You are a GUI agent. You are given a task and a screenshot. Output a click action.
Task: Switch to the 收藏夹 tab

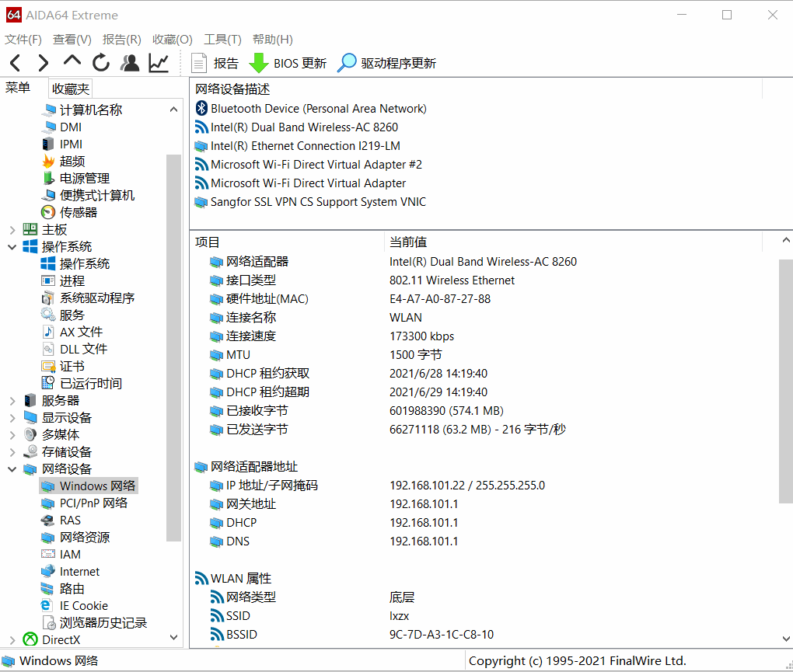(x=71, y=89)
